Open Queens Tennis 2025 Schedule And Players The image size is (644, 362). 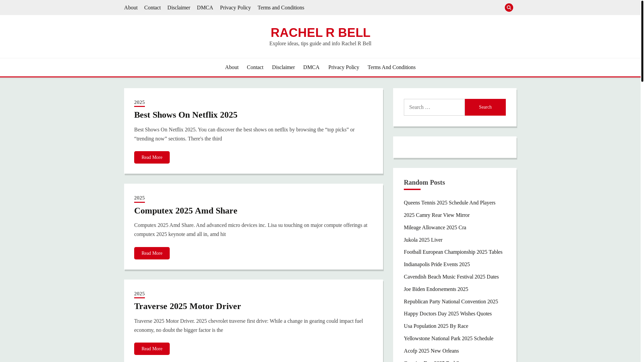pos(449,203)
